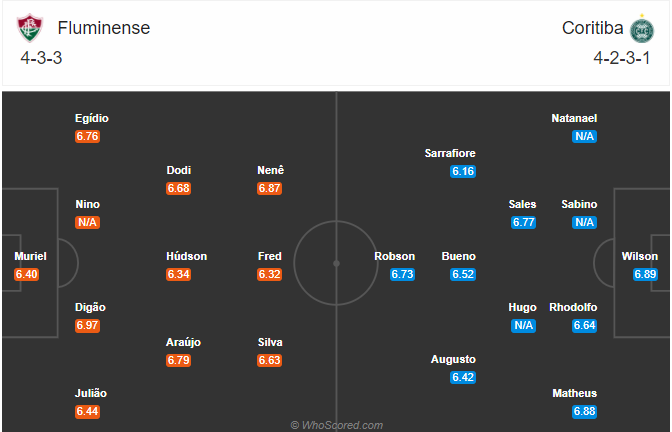Click the Coritiba club crest icon
This screenshot has width=672, height=432.
pos(642,29)
